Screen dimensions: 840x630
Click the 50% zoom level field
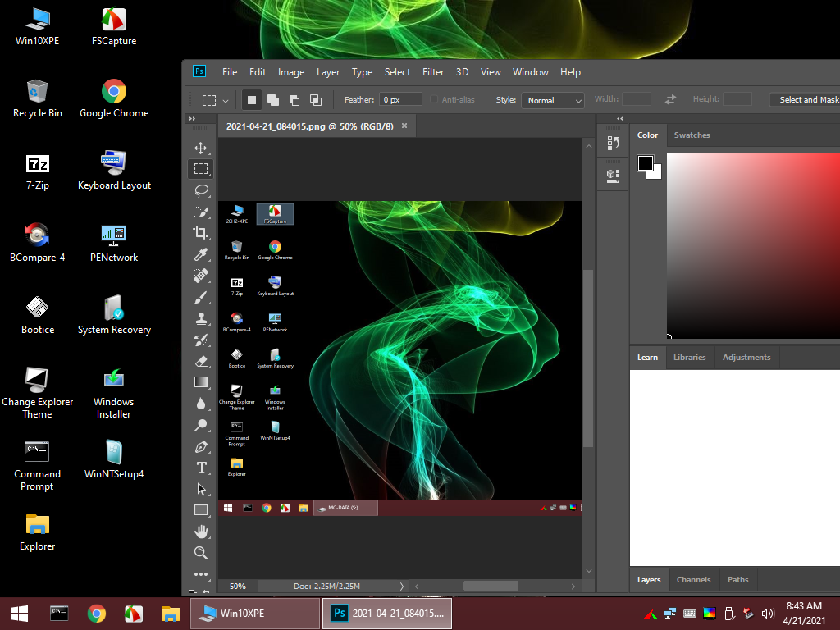238,586
